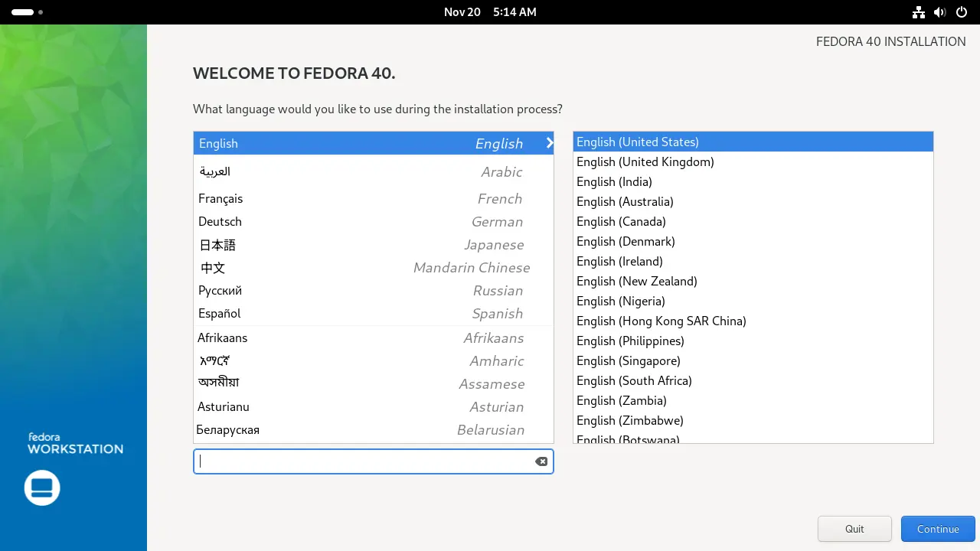Pick English (India) from locale list
The height and width of the screenshot is (551, 980).
[x=614, y=181]
